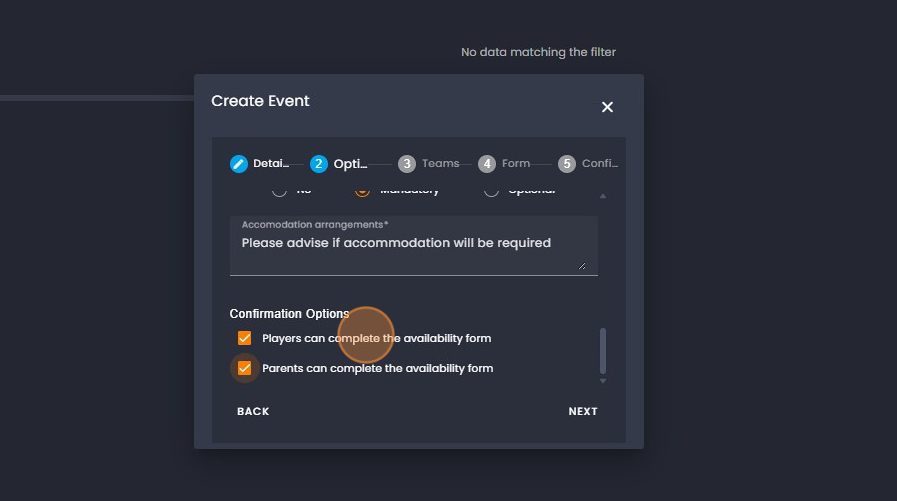The image size is (897, 501).
Task: Switch to the Teams step tab
Action: (439, 164)
